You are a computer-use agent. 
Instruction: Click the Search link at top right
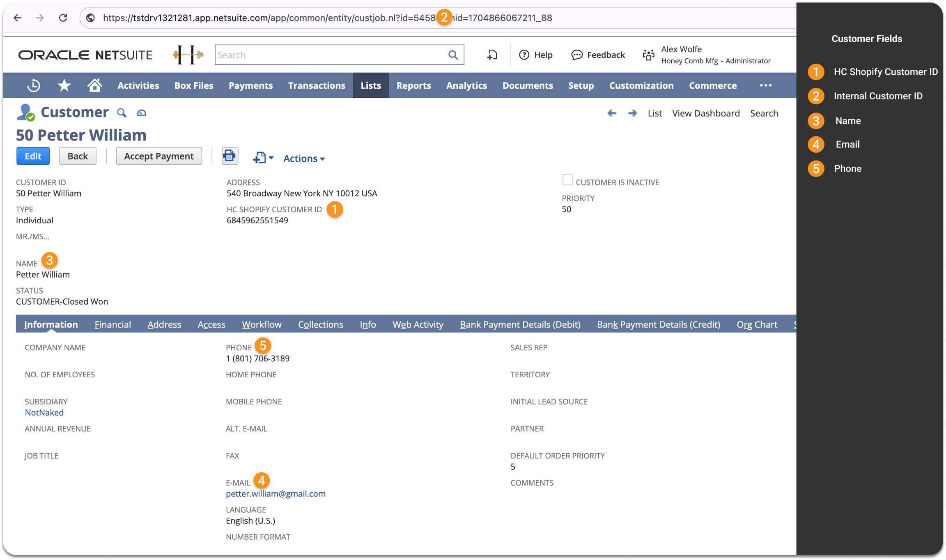click(x=764, y=113)
